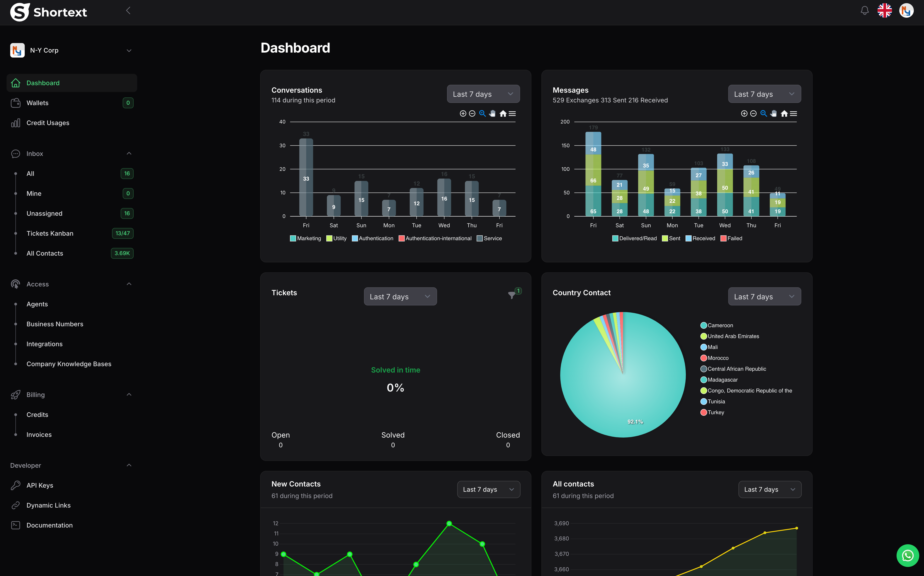Switch to Tickets Kanban in the sidebar
Image resolution: width=924 pixels, height=576 pixels.
[50, 233]
